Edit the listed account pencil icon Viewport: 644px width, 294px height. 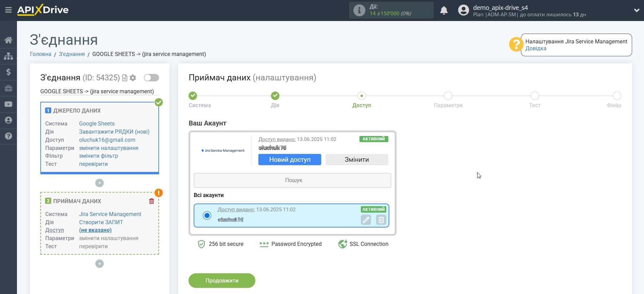366,220
